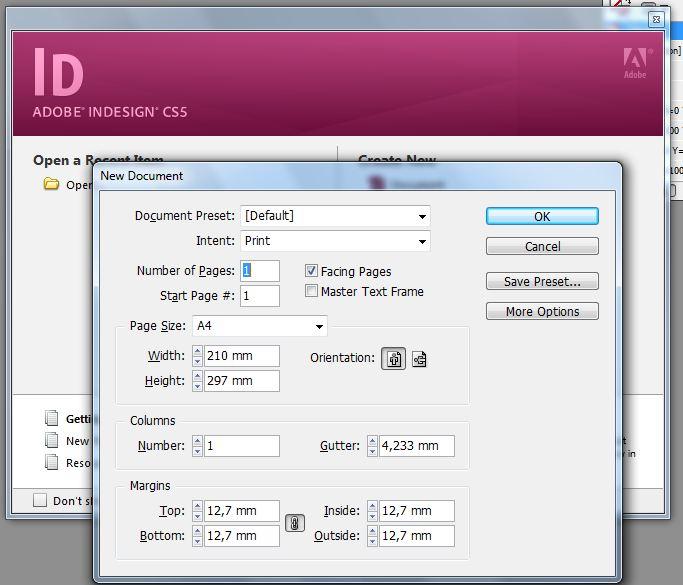The width and height of the screenshot is (683, 585).
Task: Show More Options in dialog
Action: tap(542, 311)
